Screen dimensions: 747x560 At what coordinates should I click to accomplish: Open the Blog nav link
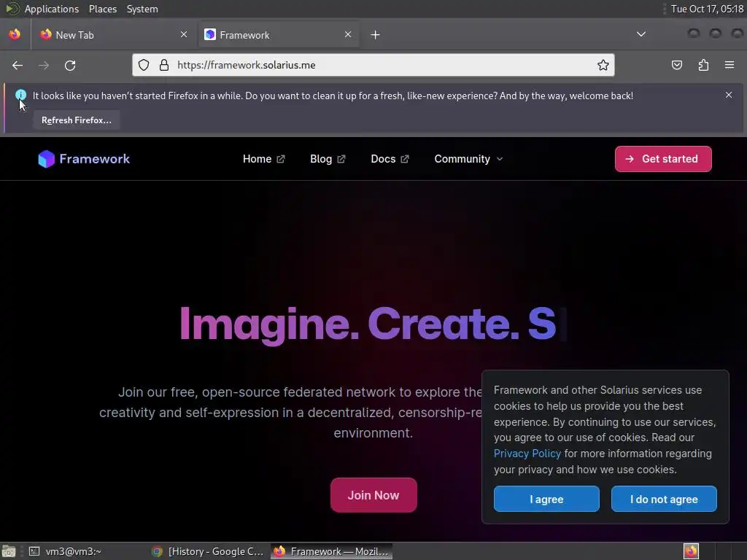(328, 159)
